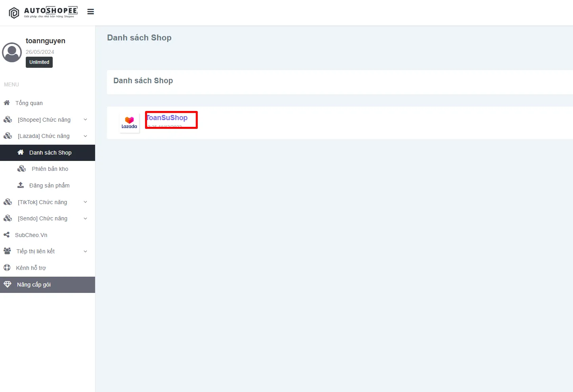Click the Lazada shop logo thumbnail
Viewport: 573px width, 392px height.
[129, 123]
